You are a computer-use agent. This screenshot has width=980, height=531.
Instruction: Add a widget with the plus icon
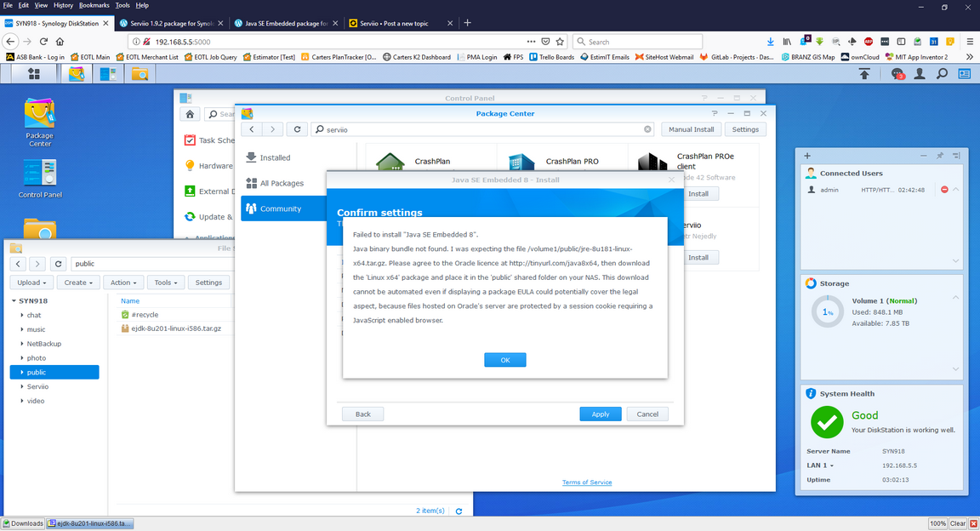coord(806,156)
